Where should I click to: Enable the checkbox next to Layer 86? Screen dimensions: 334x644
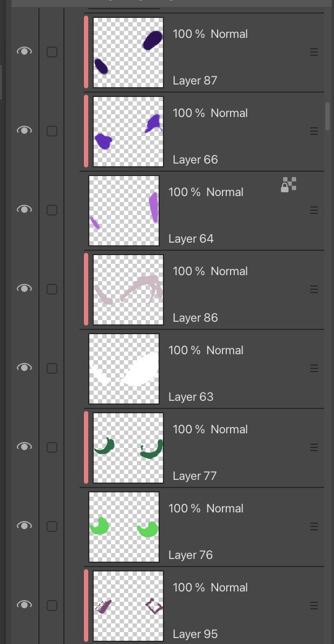[52, 289]
